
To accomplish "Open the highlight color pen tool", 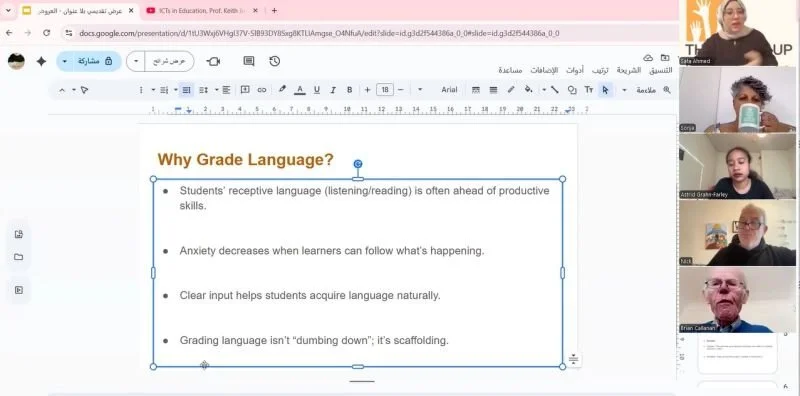I will pos(282,89).
